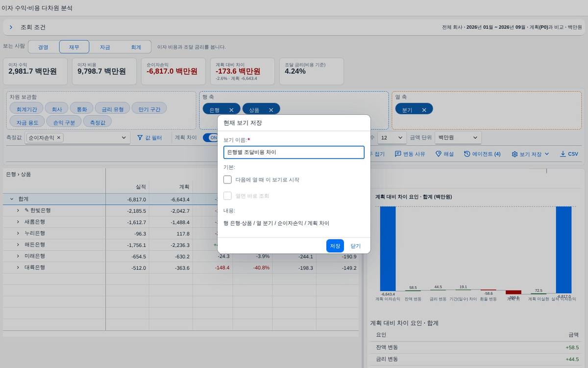Image resolution: width=588 pixels, height=368 pixels.
Task: Expand the 조회 조건 panel chevron
Action: 11,27
